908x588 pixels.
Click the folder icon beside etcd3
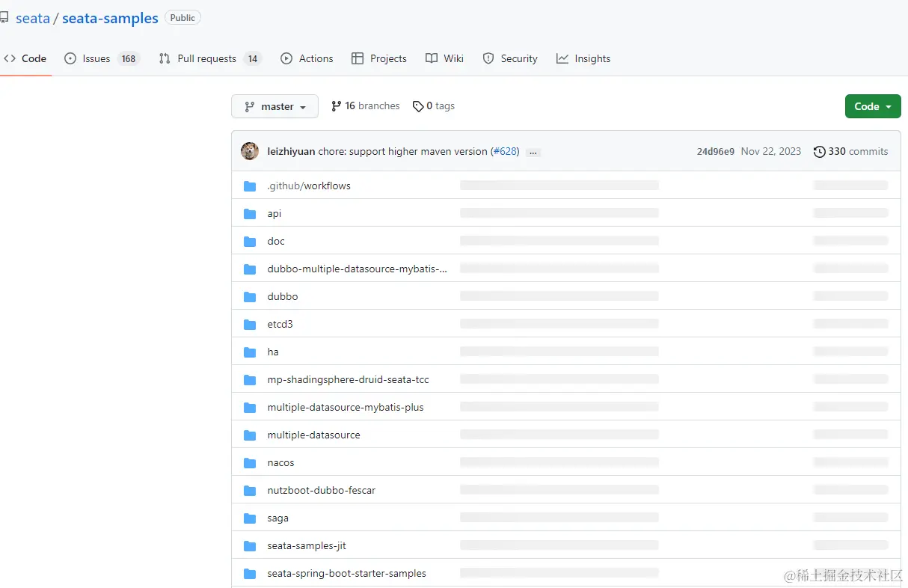point(250,325)
